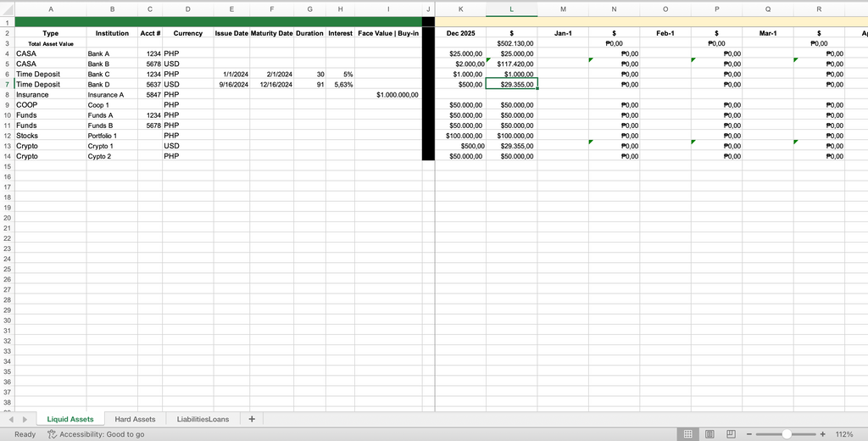Select the $2.000,00 cell
Screen dimensions: 868x441
tap(460, 64)
